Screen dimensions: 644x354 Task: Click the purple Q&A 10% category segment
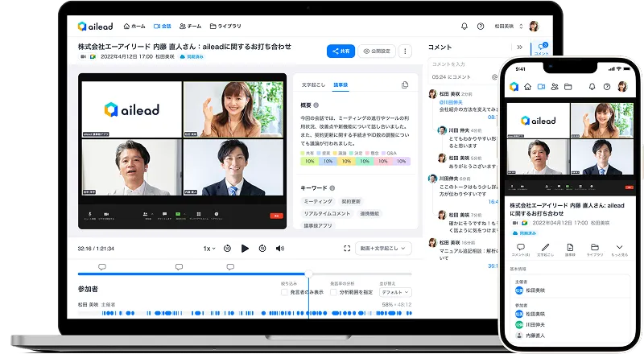pyautogui.click(x=401, y=161)
